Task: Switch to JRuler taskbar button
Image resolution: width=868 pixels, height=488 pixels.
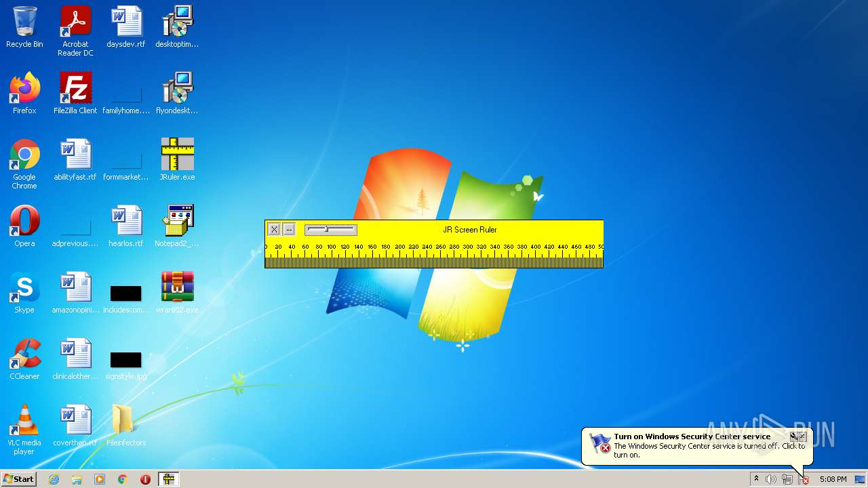Action: (x=168, y=479)
